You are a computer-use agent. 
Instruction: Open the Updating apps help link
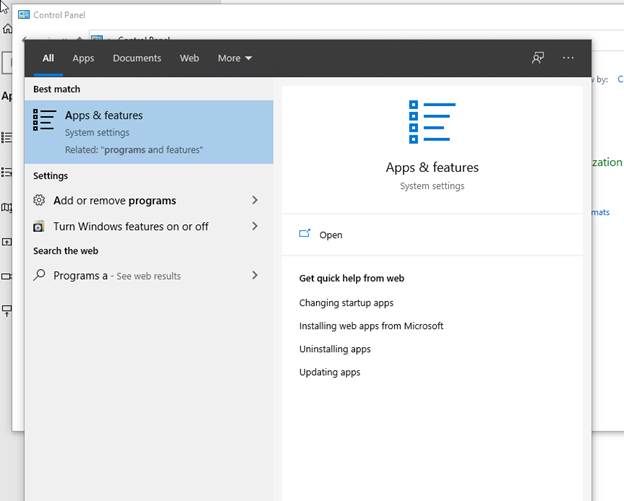(x=330, y=372)
